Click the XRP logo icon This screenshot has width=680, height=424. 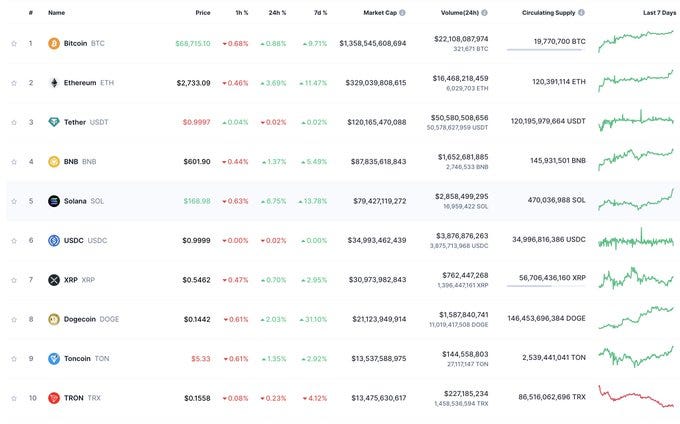point(54,280)
